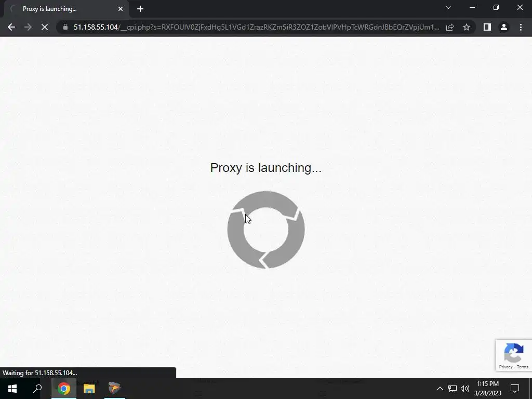Screen dimensions: 532x399
Task: Close the Chrome window
Action: click(520, 7)
